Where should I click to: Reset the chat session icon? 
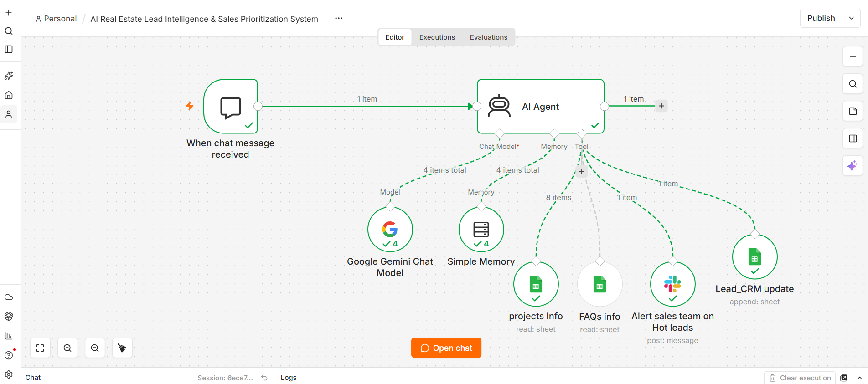[x=264, y=378]
